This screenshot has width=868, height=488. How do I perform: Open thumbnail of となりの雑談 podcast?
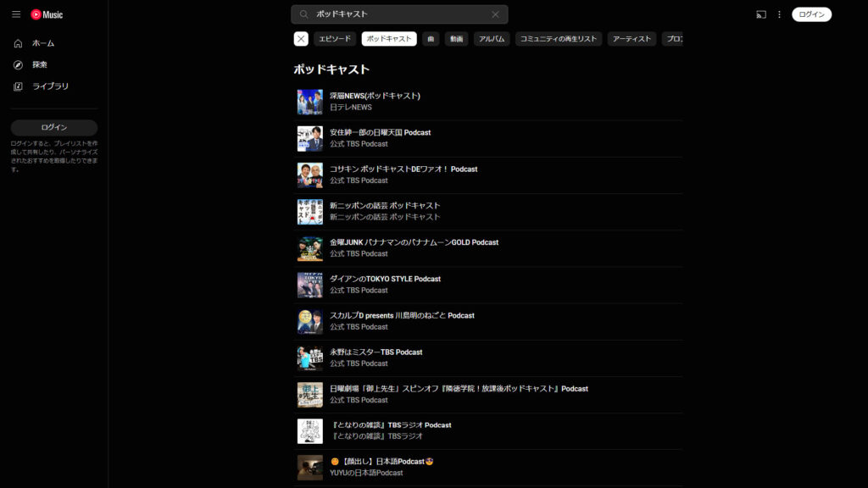[x=310, y=431]
